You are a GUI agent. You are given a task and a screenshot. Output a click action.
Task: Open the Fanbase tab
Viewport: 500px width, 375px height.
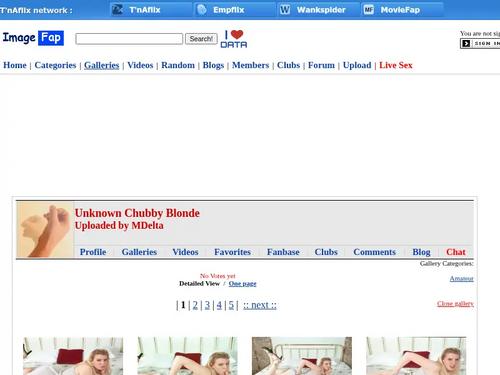point(283,252)
